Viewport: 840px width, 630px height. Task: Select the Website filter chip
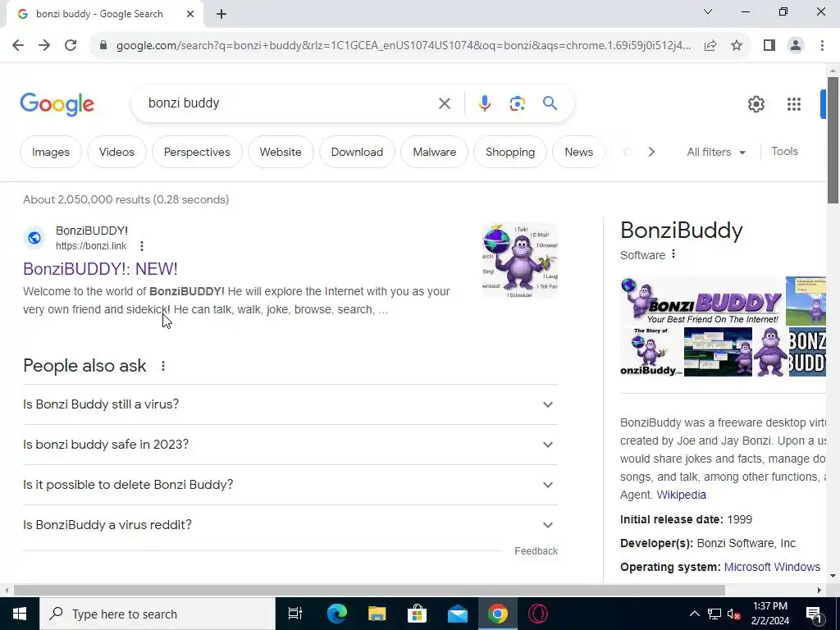click(x=281, y=152)
